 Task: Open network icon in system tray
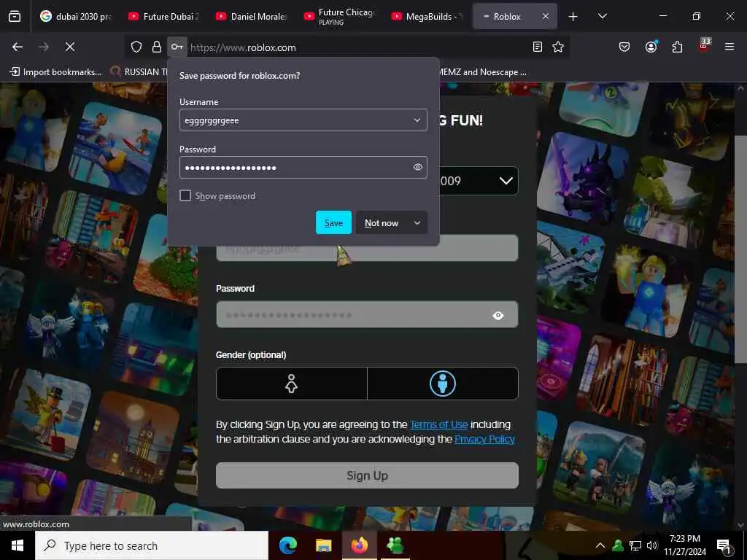pos(635,545)
